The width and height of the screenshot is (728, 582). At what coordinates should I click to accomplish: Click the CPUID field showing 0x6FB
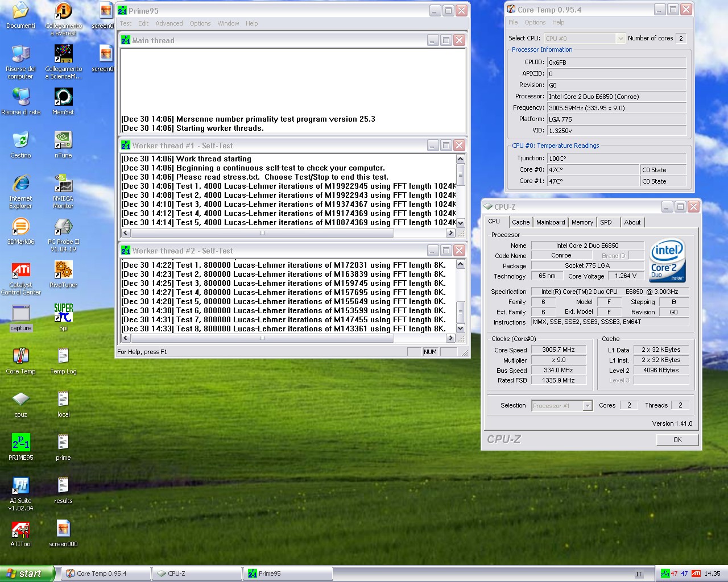pyautogui.click(x=617, y=63)
